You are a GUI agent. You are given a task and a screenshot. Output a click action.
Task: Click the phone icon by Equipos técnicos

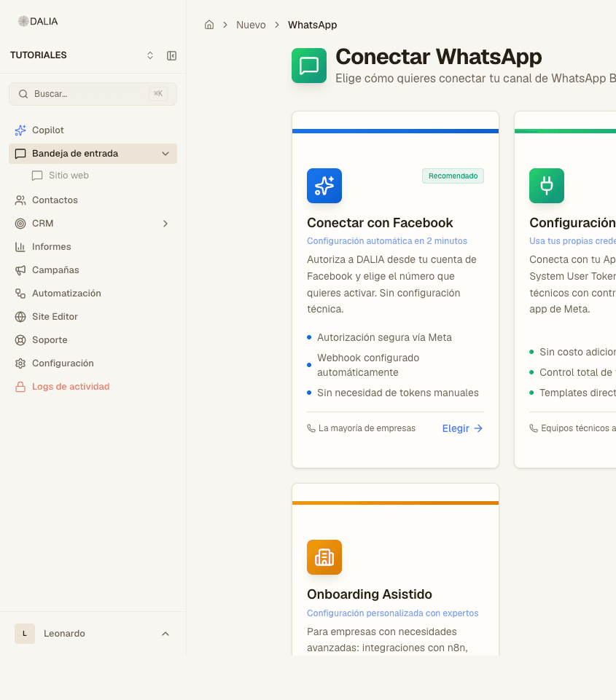(x=534, y=428)
